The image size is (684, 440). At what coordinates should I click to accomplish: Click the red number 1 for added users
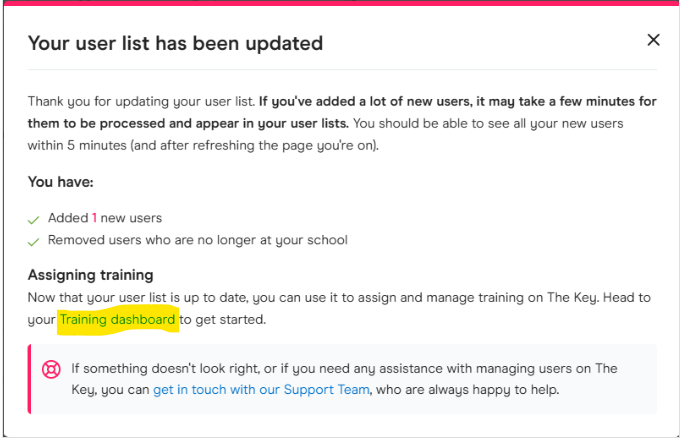point(95,218)
